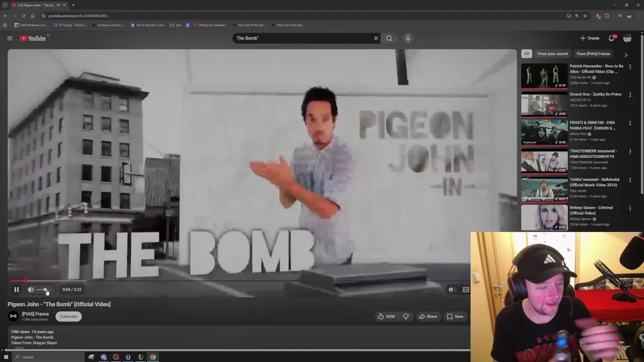Image resolution: width=644 pixels, height=362 pixels.
Task: Open options for Totální nasazení video
Action: [630, 180]
